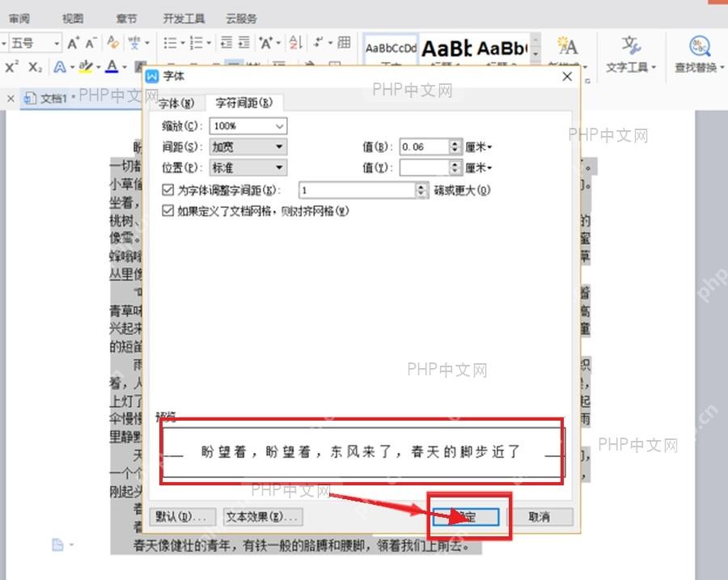Open the font color dropdown arrow
The width and height of the screenshot is (728, 580).
click(125, 67)
